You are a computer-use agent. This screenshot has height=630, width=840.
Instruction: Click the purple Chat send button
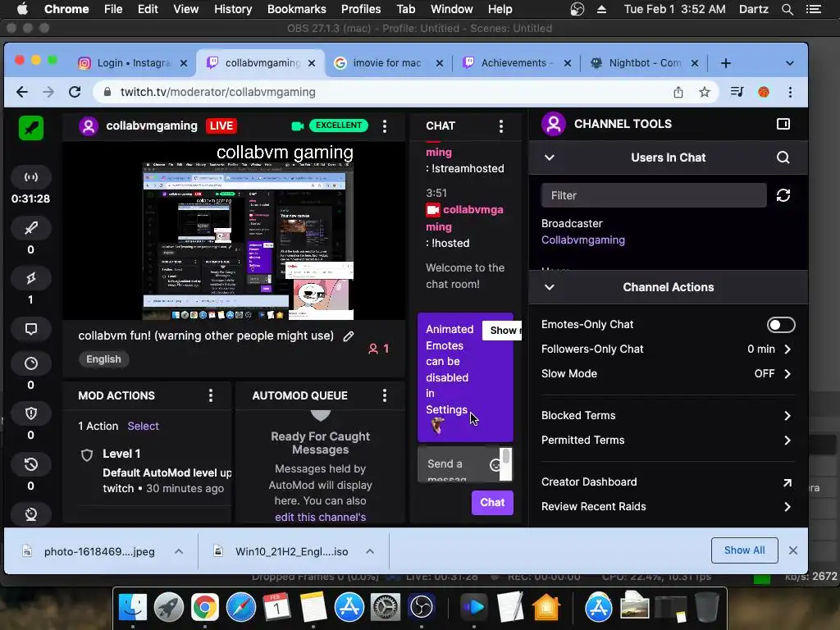click(492, 503)
